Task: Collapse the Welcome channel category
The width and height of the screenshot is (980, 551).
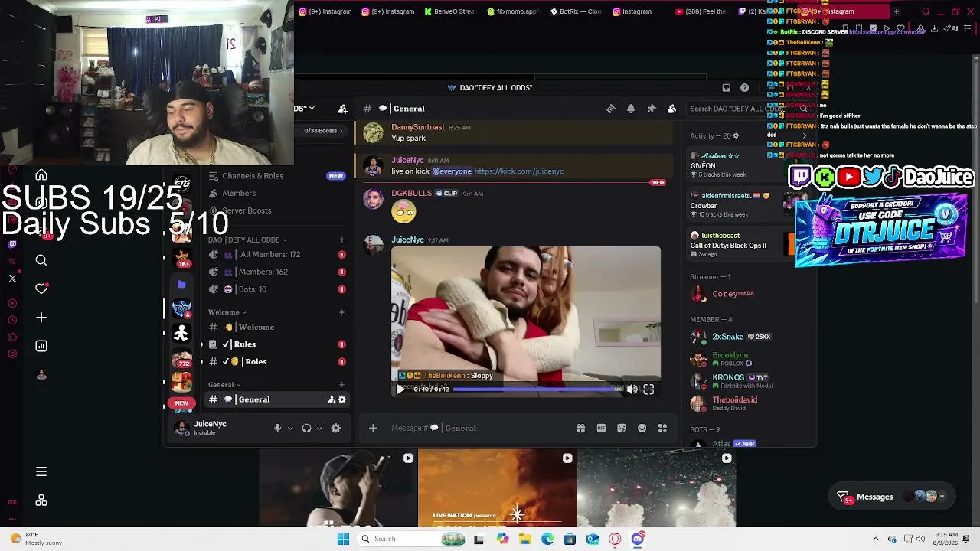Action: click(227, 312)
